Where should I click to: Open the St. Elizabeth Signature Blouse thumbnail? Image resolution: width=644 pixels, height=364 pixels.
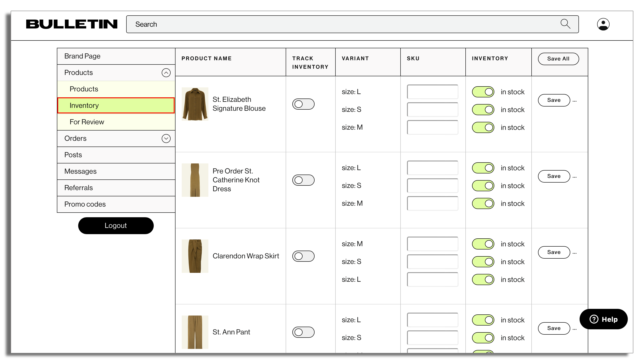click(195, 104)
